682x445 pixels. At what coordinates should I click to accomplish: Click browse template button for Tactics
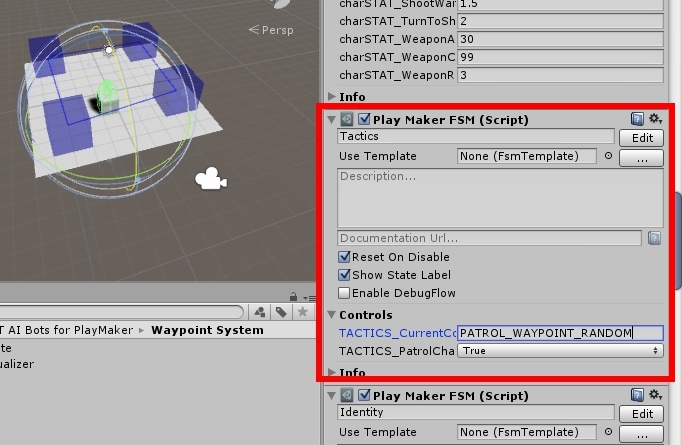pos(642,157)
